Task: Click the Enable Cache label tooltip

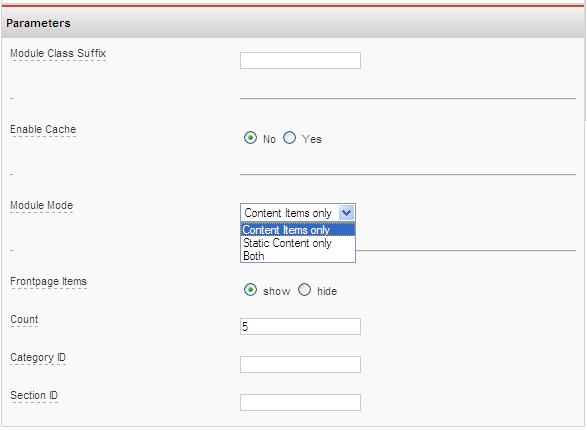Action: pos(43,129)
